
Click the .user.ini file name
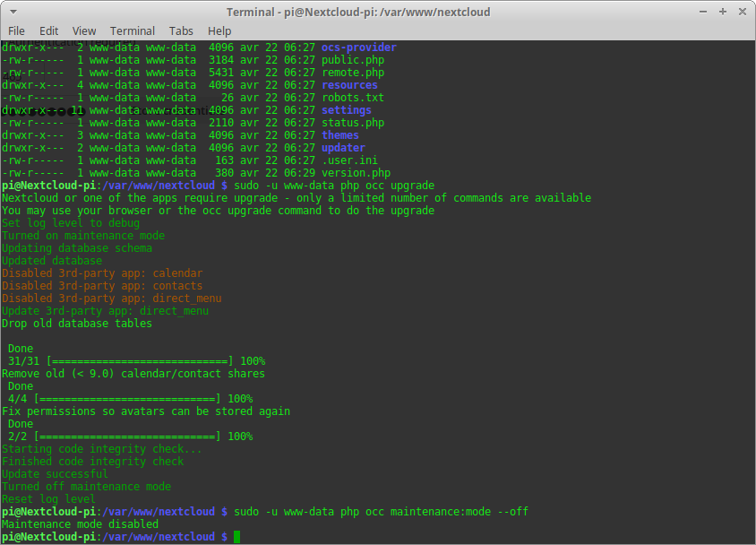349,160
